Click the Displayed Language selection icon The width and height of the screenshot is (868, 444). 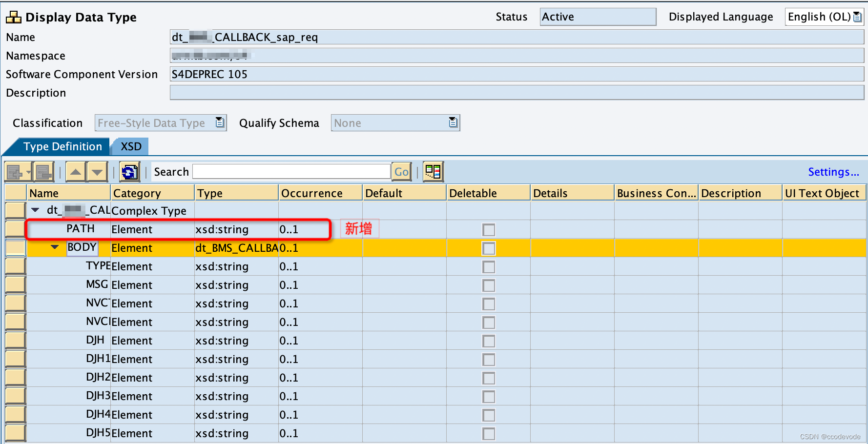(x=857, y=16)
